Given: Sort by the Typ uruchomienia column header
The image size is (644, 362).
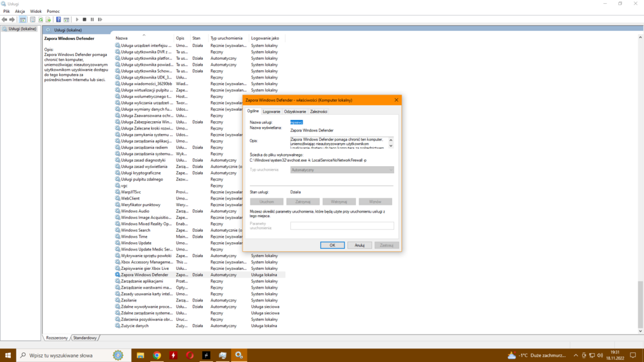Looking at the screenshot, I should 229,38.
